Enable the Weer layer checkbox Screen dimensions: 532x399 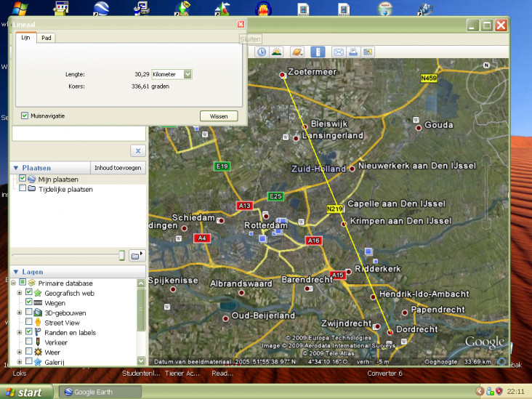coord(29,351)
